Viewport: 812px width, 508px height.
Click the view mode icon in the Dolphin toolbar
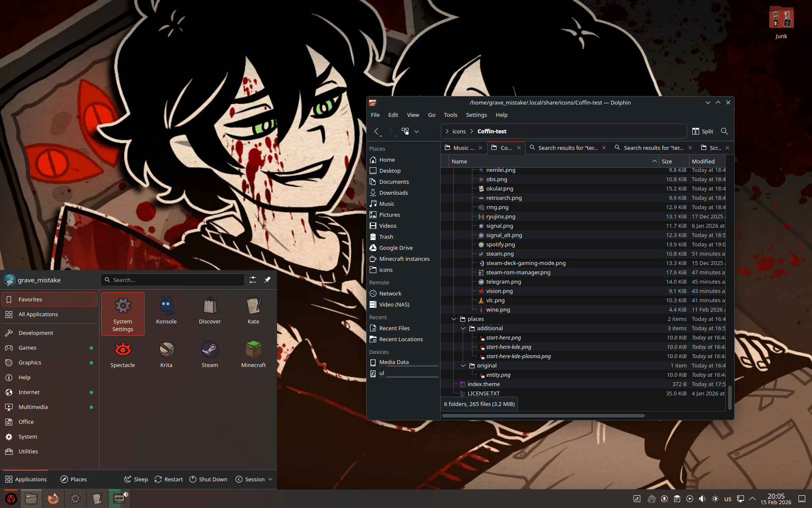click(x=405, y=131)
